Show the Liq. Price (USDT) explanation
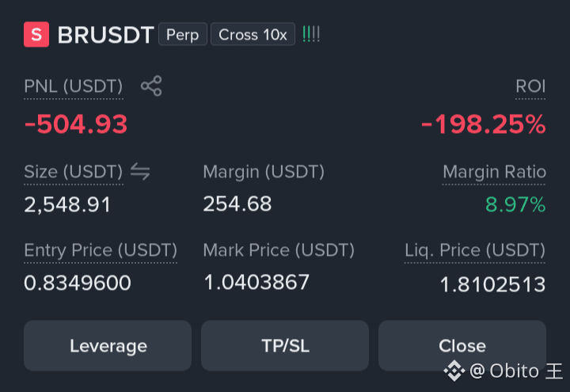Screen dimensions: 570x392 475,250
